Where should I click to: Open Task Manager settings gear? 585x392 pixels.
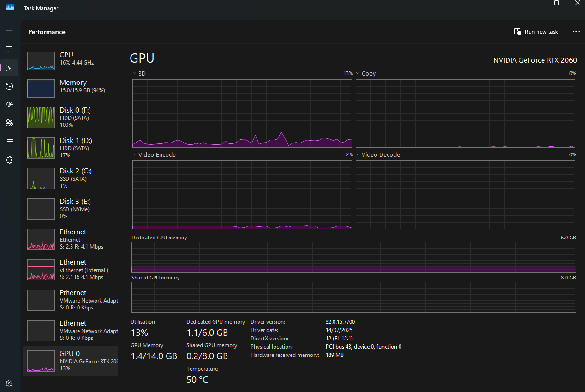[9, 383]
